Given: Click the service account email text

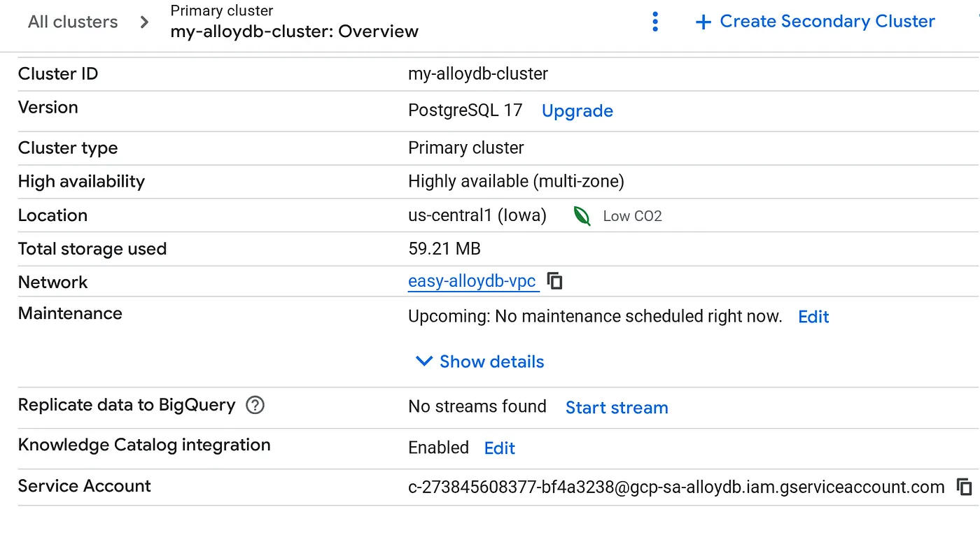Looking at the screenshot, I should click(676, 487).
